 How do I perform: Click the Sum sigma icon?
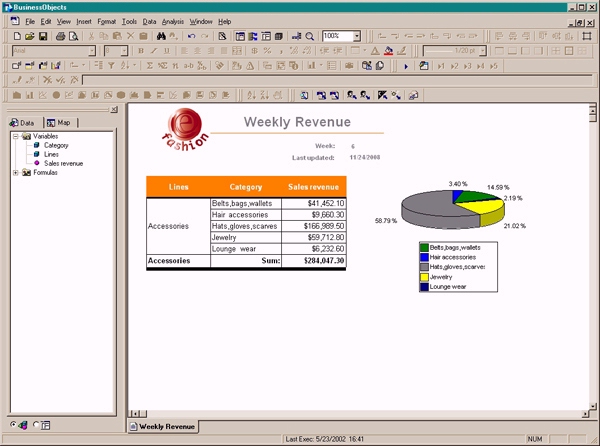tap(150, 65)
